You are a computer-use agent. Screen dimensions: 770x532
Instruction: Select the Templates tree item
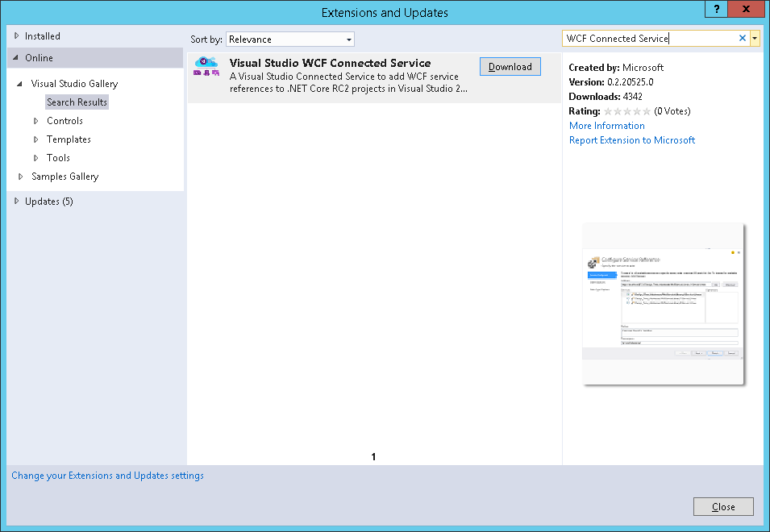click(x=69, y=139)
